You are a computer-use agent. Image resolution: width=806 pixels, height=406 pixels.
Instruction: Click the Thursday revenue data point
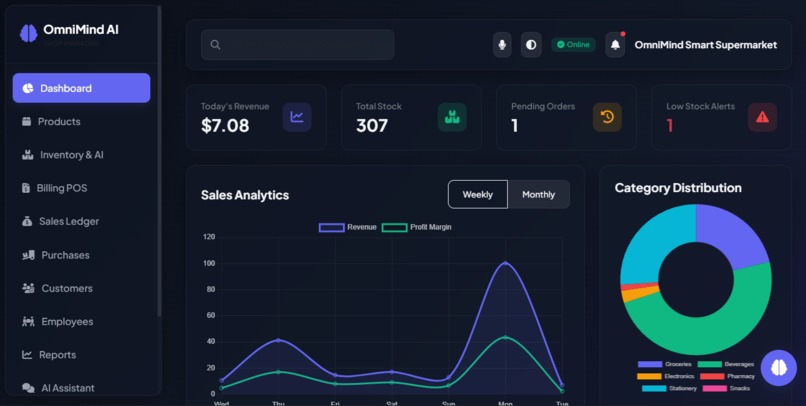click(278, 340)
